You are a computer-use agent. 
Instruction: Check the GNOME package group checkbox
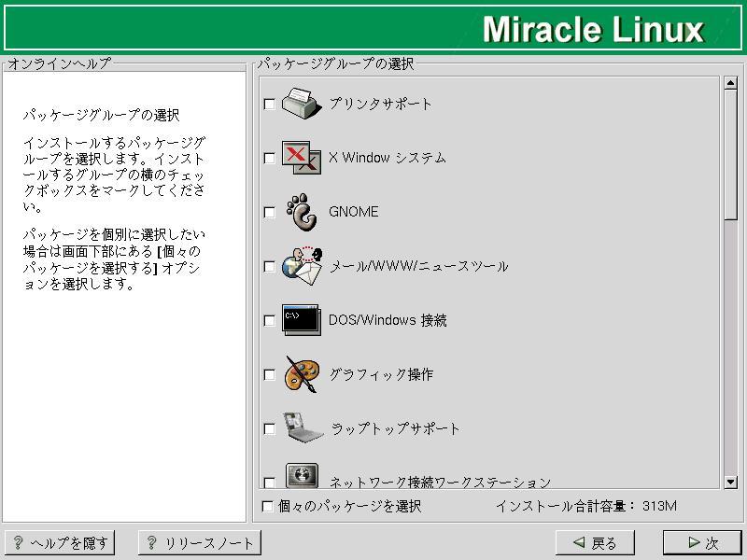[269, 212]
